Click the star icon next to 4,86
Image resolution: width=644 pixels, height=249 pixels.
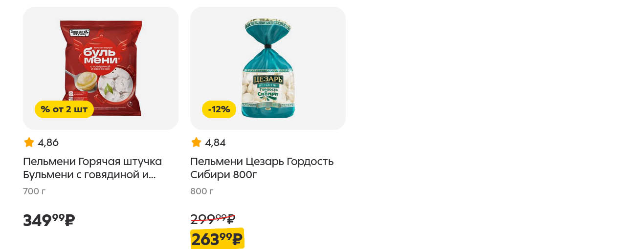pos(29,143)
